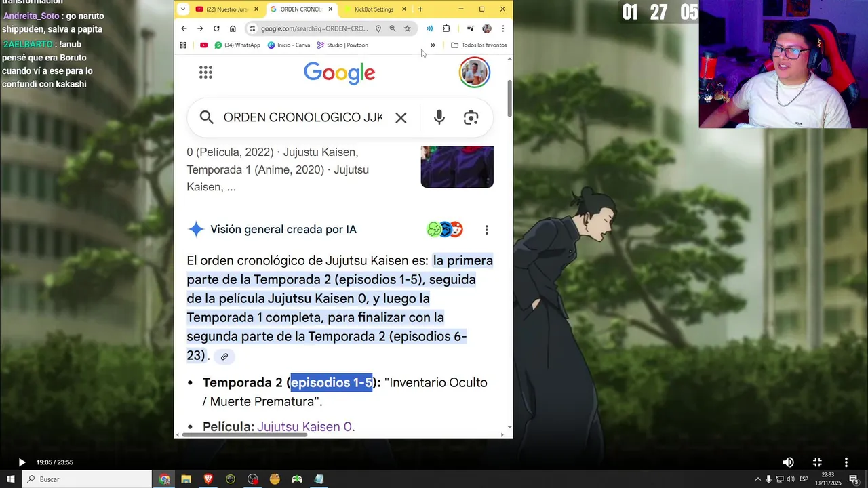Open the Google account avatar

474,73
